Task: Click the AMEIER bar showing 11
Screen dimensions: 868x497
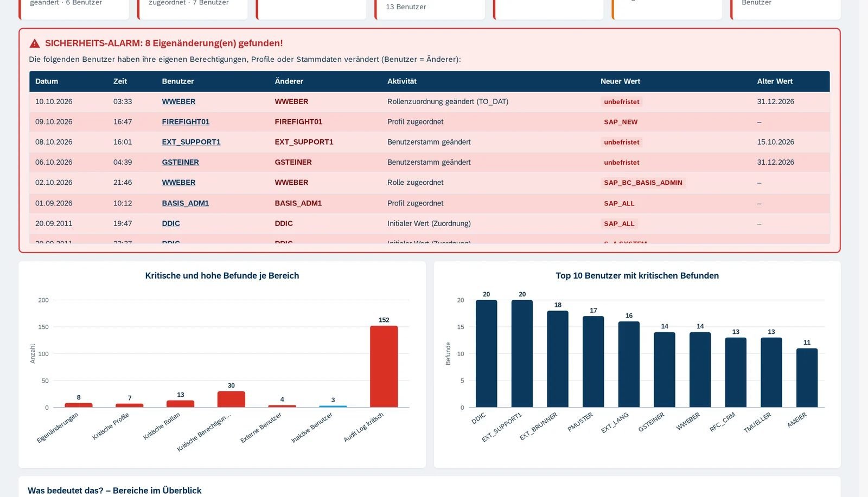Action: 807,378
